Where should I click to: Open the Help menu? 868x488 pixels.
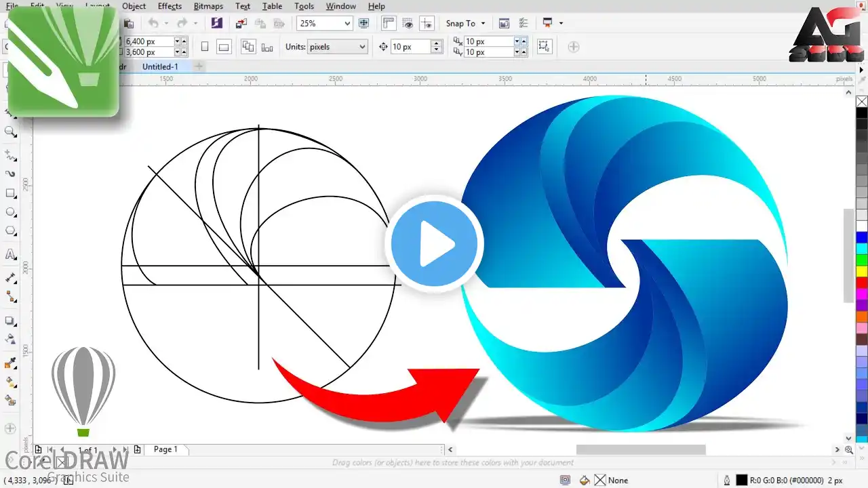coord(376,6)
